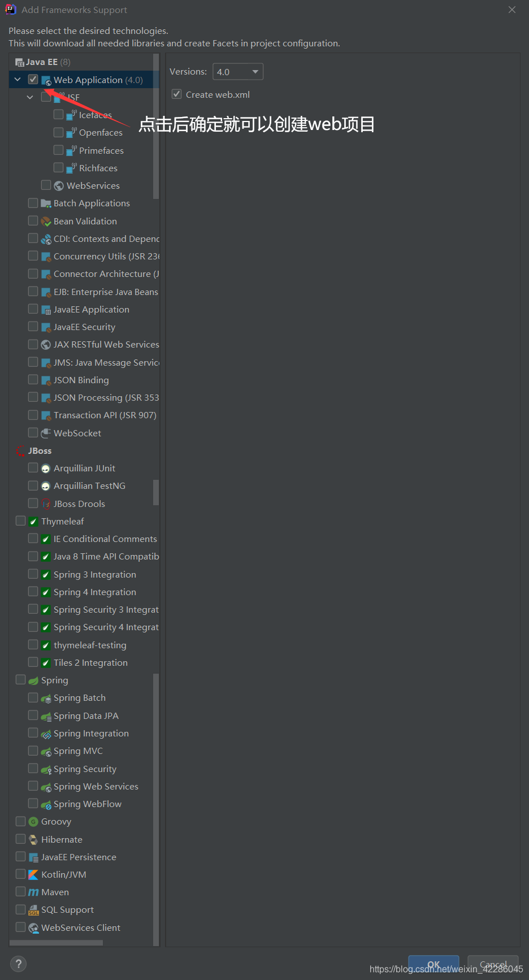Click the WebSocket plug icon
The image size is (529, 980).
click(46, 433)
